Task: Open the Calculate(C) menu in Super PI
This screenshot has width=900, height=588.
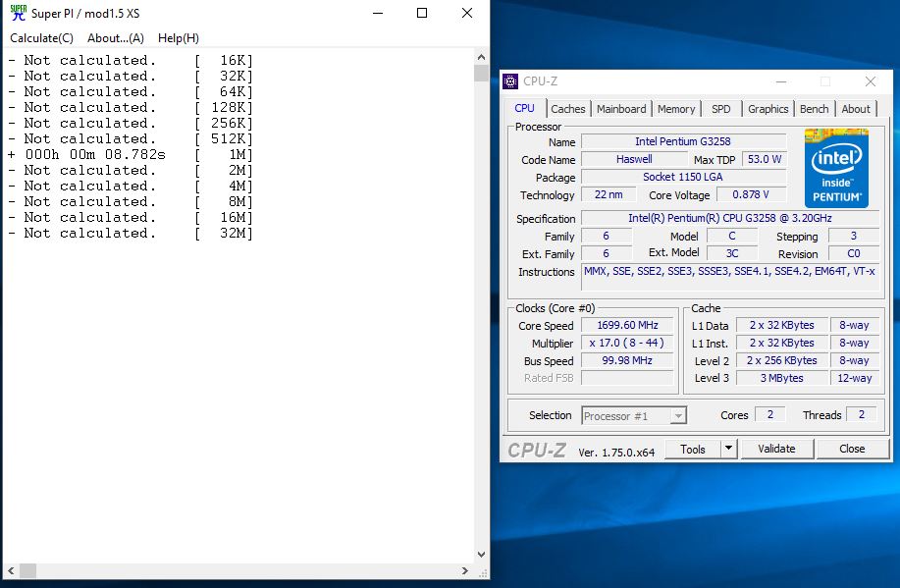Action: pyautogui.click(x=42, y=38)
